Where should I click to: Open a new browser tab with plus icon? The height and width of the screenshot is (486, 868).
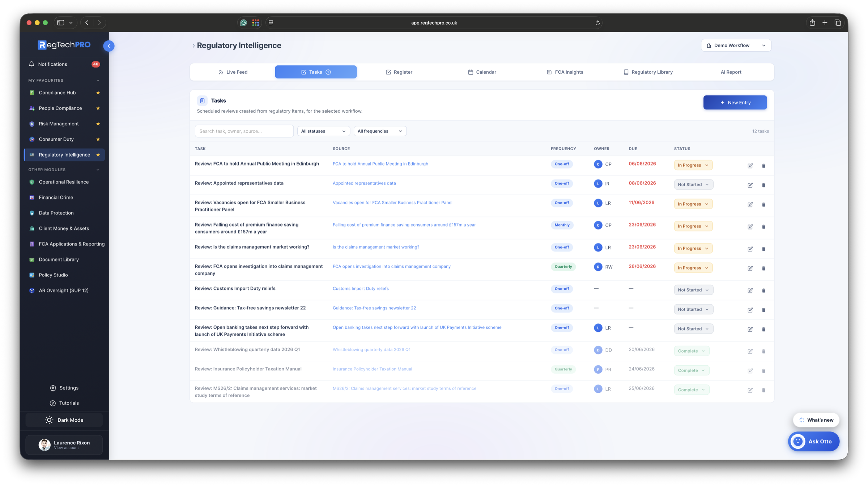[x=825, y=22]
